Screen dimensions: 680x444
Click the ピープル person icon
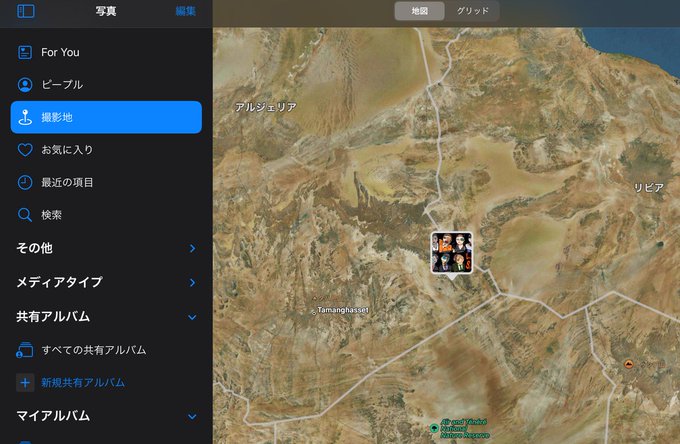(25, 85)
